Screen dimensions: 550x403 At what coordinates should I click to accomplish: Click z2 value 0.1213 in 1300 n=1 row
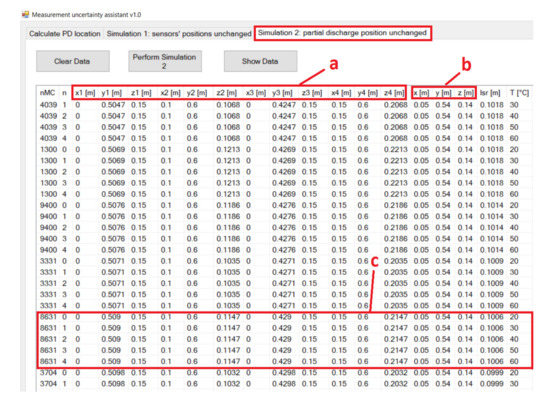(x=228, y=161)
